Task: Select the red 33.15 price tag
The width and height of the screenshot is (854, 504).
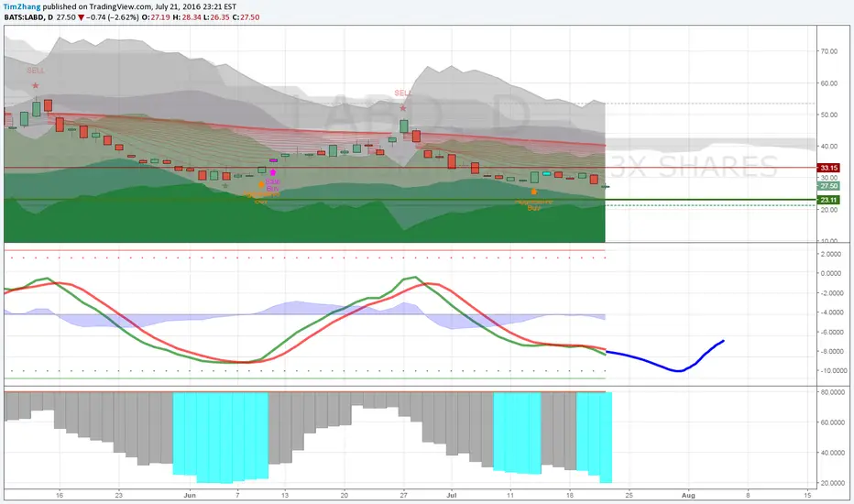Action: [x=828, y=168]
